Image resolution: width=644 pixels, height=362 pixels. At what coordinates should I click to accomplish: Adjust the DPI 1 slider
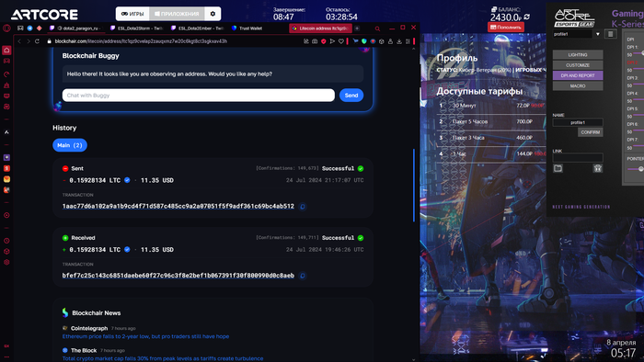(638, 53)
